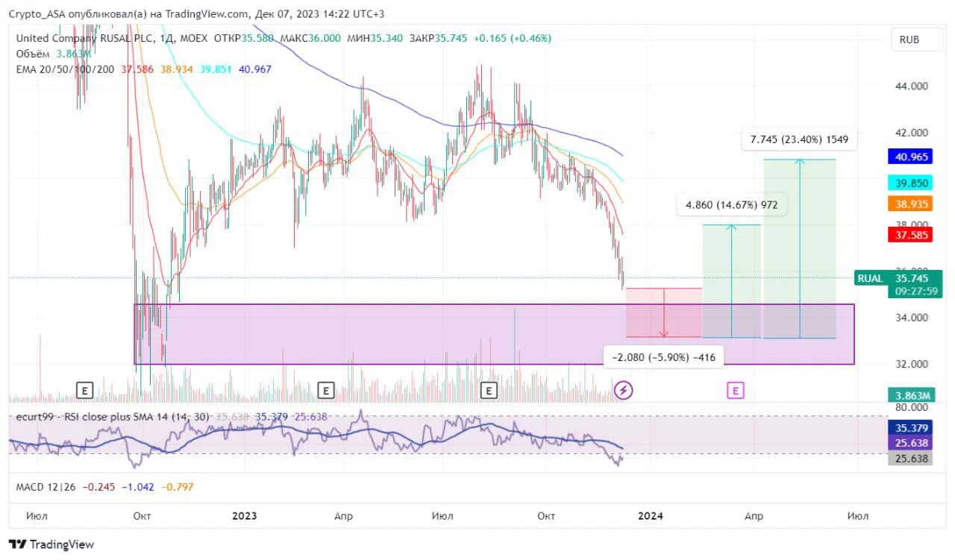Select the Объём volume indicator legend

(33, 54)
